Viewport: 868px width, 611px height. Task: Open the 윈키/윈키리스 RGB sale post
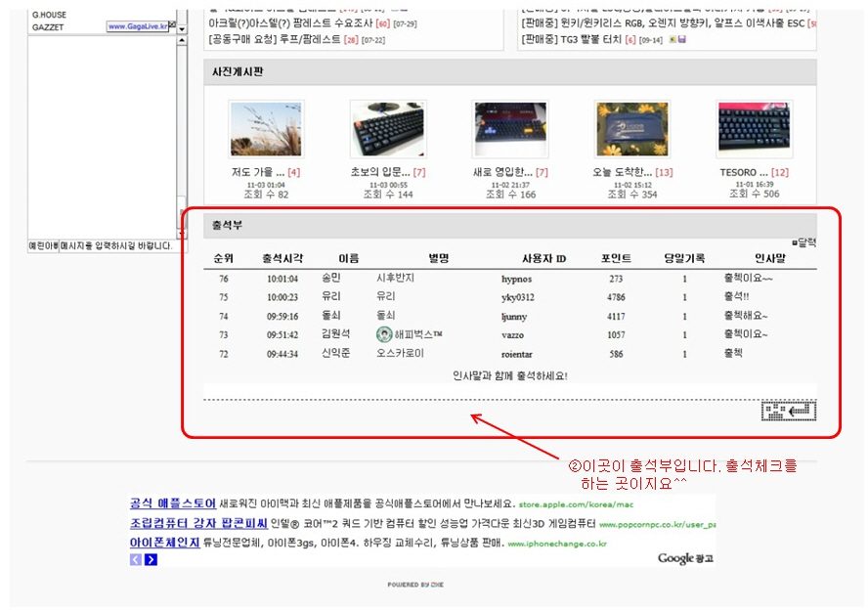[663, 23]
